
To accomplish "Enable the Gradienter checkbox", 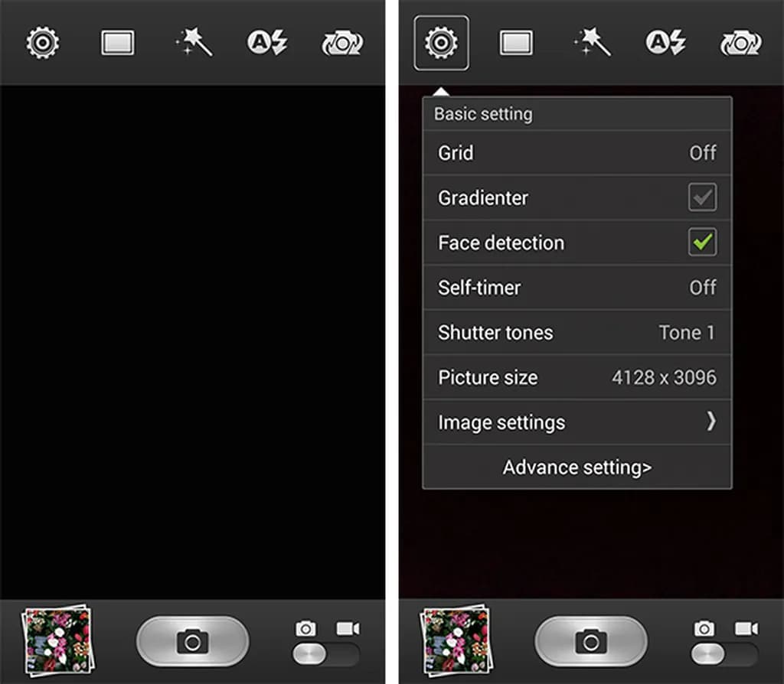I will coord(703,197).
